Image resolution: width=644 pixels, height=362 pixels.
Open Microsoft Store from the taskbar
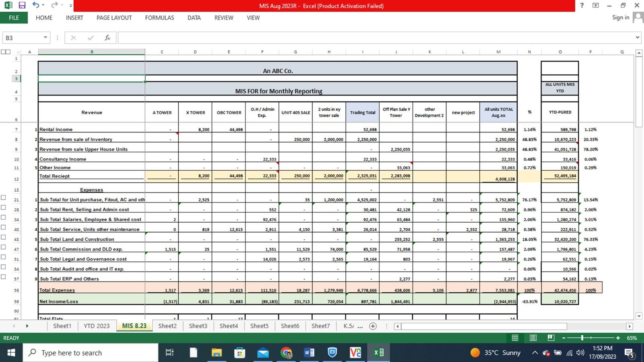click(239, 353)
